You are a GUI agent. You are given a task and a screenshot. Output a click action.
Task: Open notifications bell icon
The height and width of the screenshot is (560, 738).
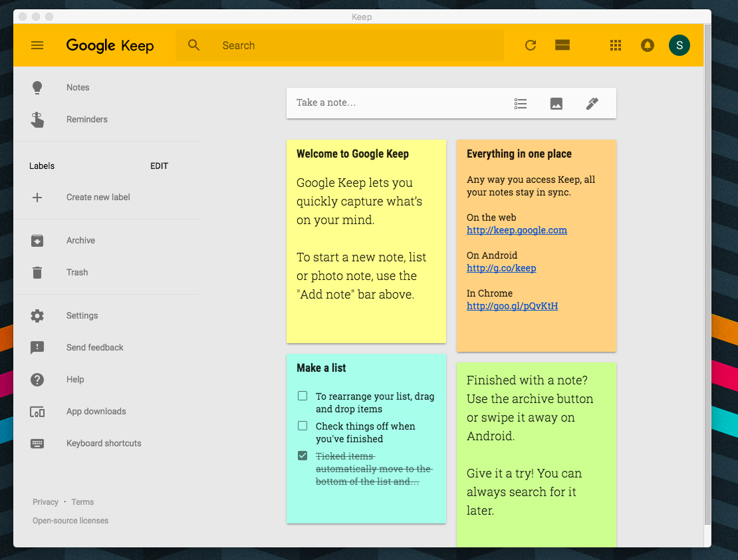(648, 45)
